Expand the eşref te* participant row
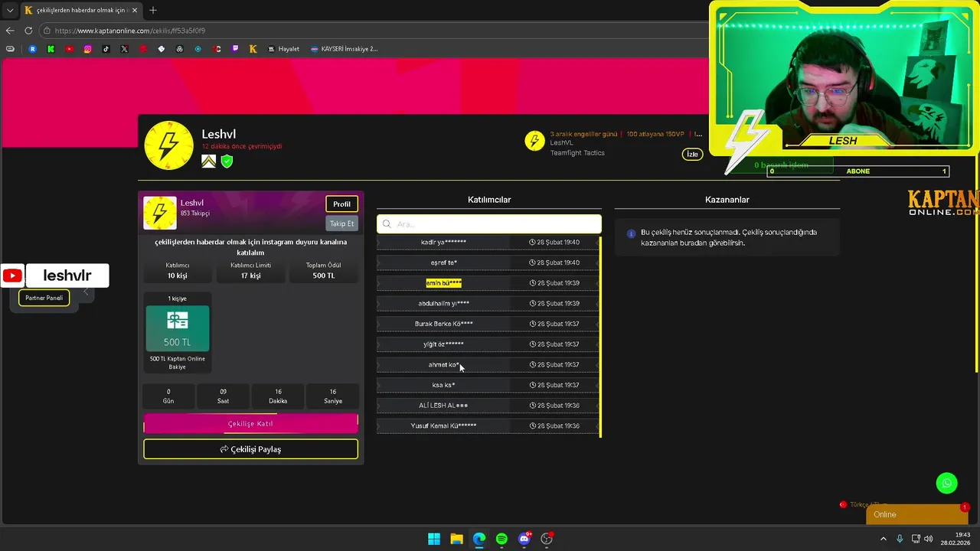Image resolution: width=980 pixels, height=551 pixels. coord(488,262)
